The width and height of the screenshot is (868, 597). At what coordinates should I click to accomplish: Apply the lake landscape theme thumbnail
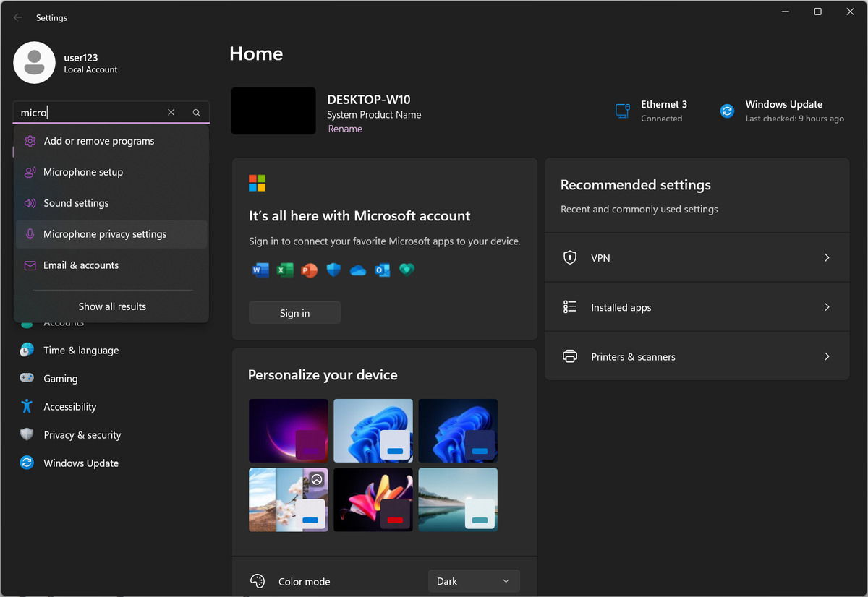[458, 500]
